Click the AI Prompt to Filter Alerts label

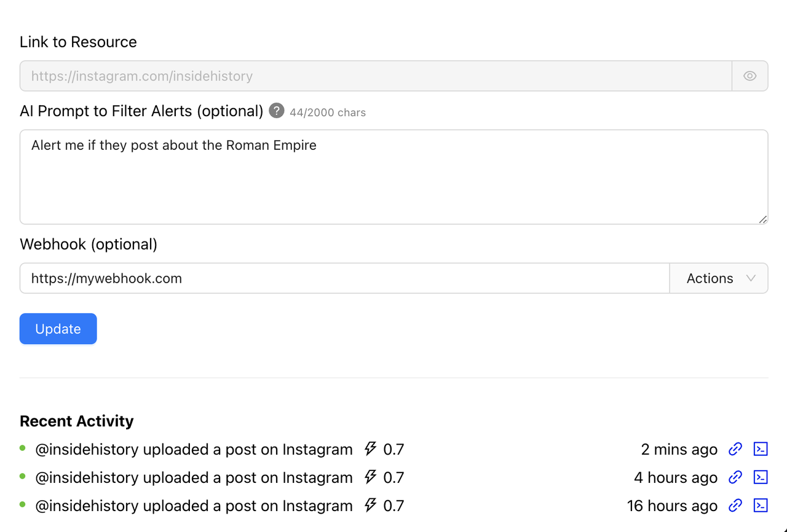pyautogui.click(x=140, y=111)
